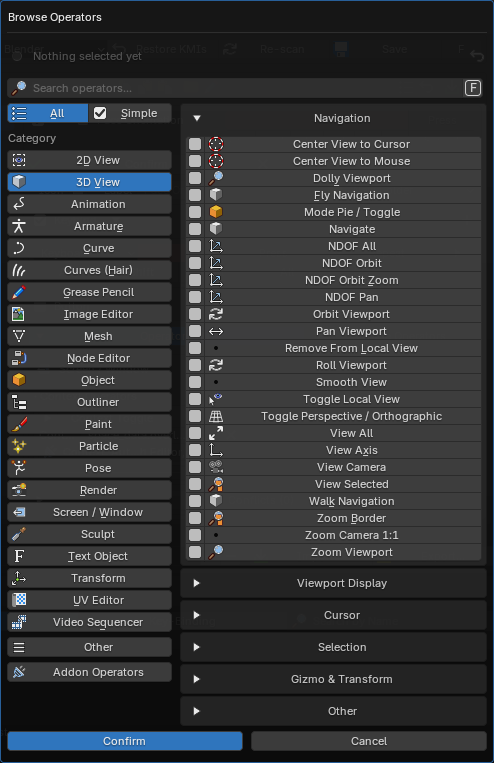Tick the View Selected checkbox

[x=195, y=484]
